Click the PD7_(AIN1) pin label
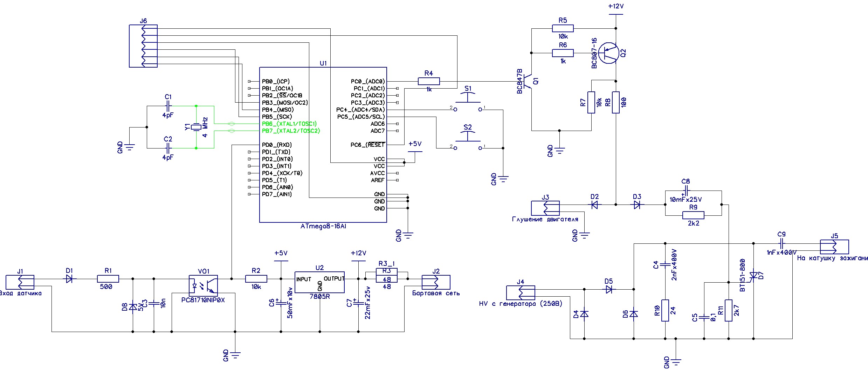This screenshot has height=373, width=868. 277,194
